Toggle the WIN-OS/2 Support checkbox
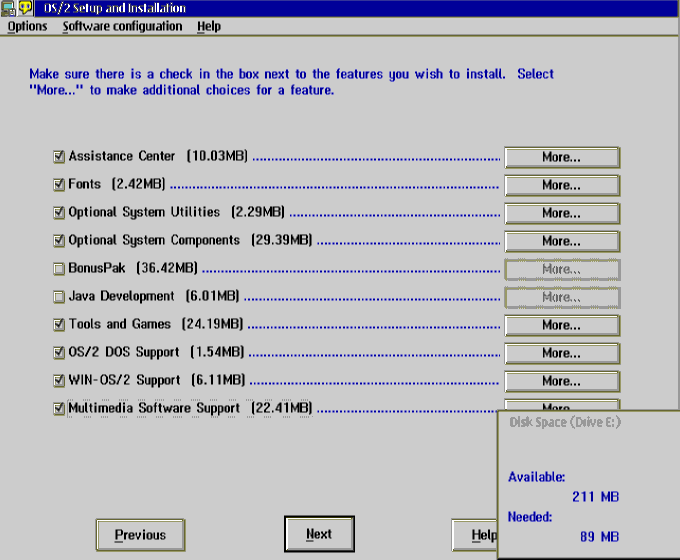The height and width of the screenshot is (560, 680). 59,380
